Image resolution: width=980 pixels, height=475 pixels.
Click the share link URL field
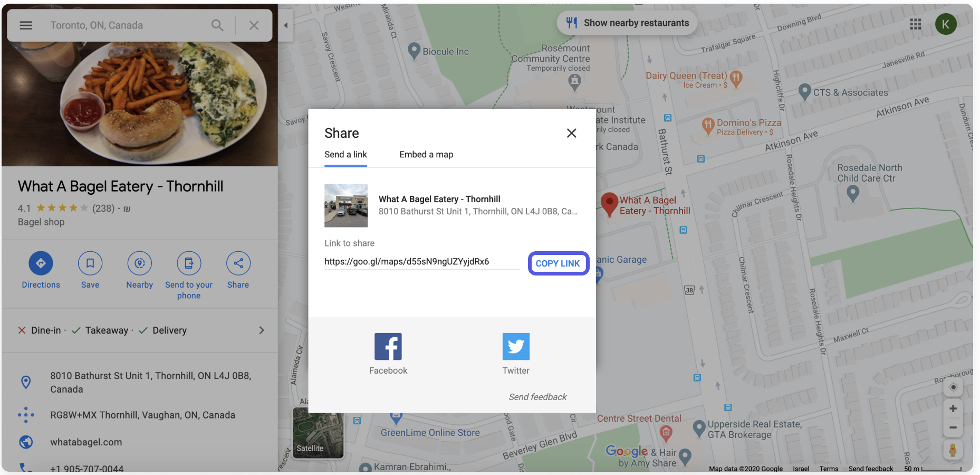tap(421, 262)
